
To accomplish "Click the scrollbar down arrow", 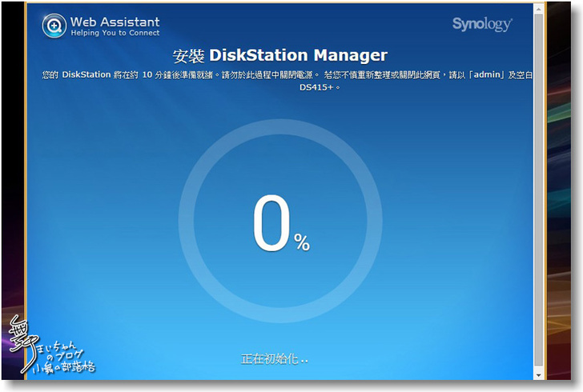I will 538,375.
